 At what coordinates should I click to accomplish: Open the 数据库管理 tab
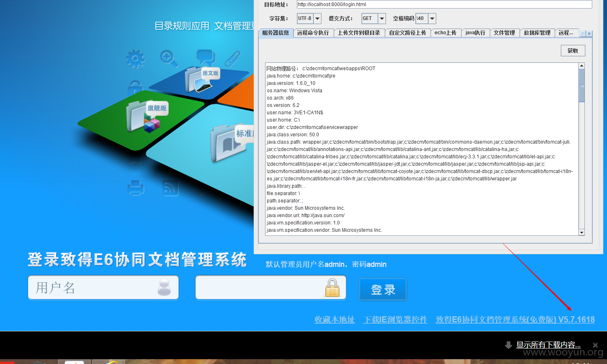click(537, 33)
